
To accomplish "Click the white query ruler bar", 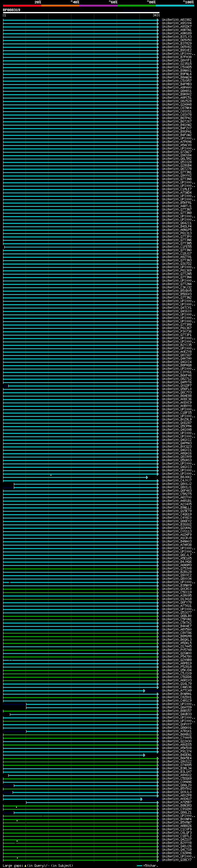I will (x=81, y=12).
